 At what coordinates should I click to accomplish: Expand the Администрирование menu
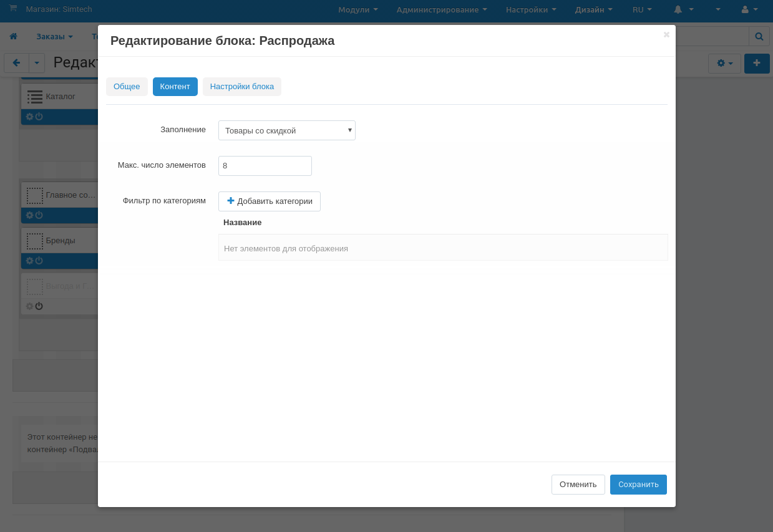[x=441, y=9]
